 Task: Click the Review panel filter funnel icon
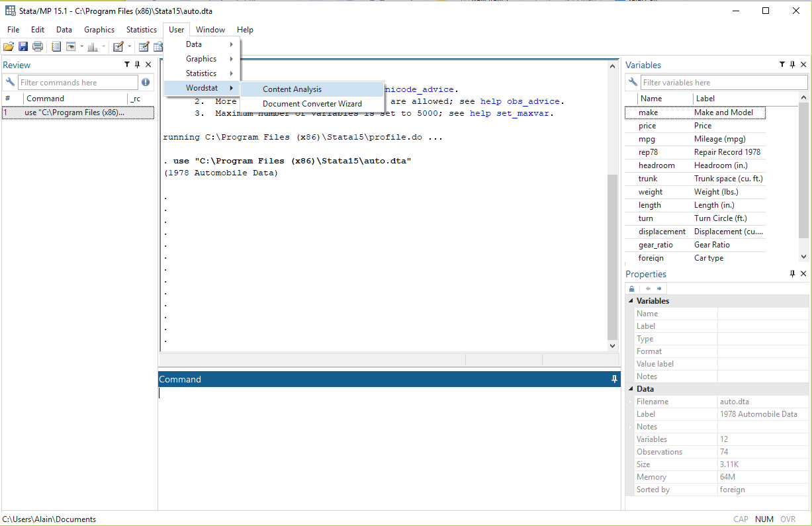pyautogui.click(x=127, y=65)
